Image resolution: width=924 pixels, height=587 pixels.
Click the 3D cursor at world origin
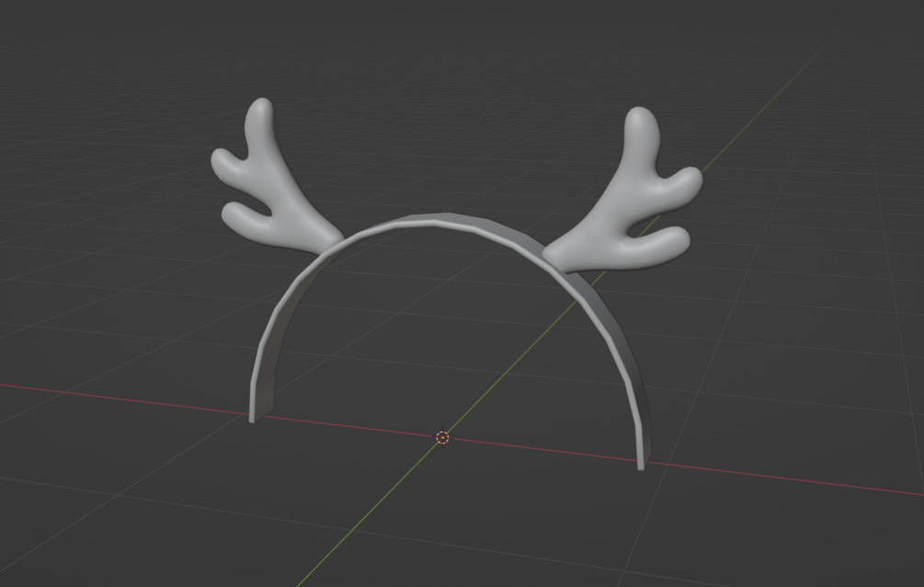click(442, 437)
